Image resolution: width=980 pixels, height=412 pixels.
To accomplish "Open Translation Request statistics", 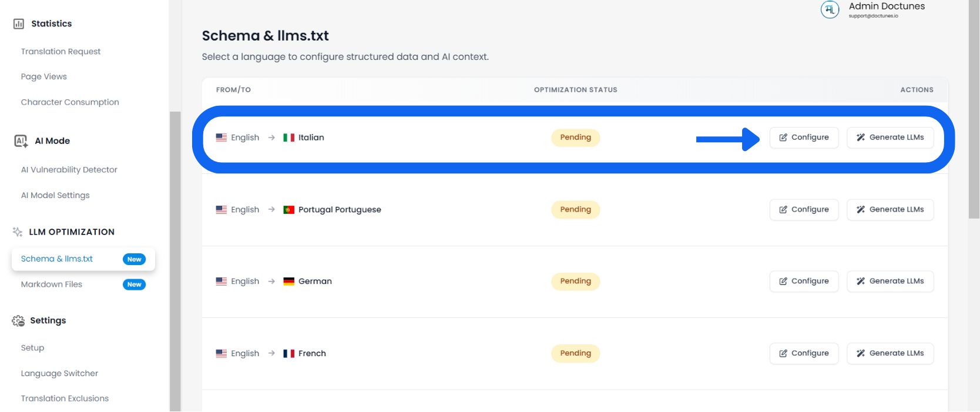I will click(61, 52).
